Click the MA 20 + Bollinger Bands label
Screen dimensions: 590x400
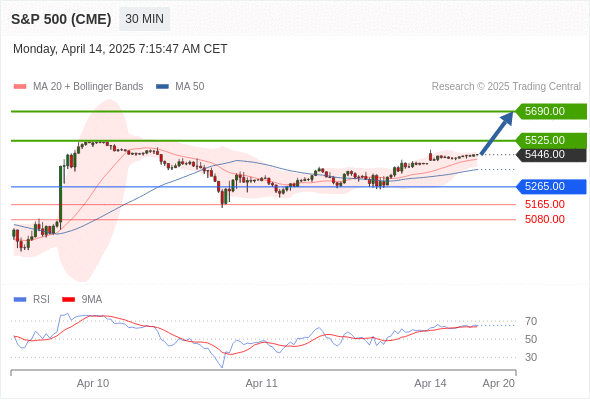click(88, 87)
